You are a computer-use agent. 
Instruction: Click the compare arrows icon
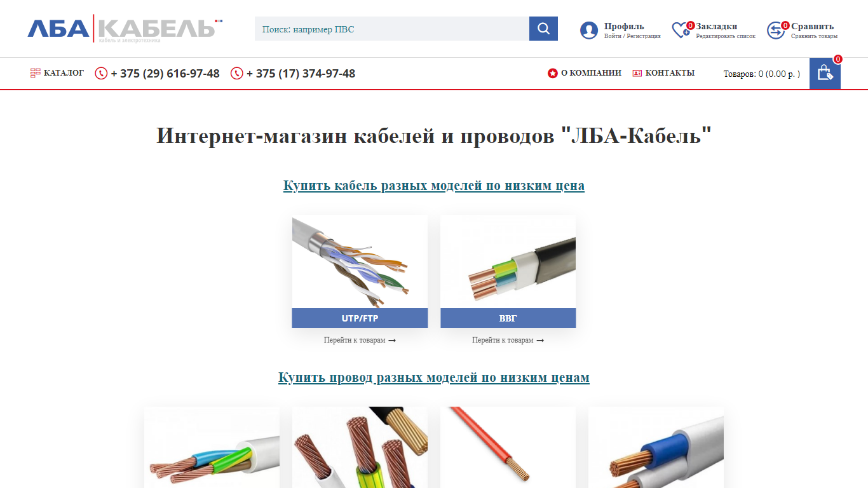[x=776, y=30]
